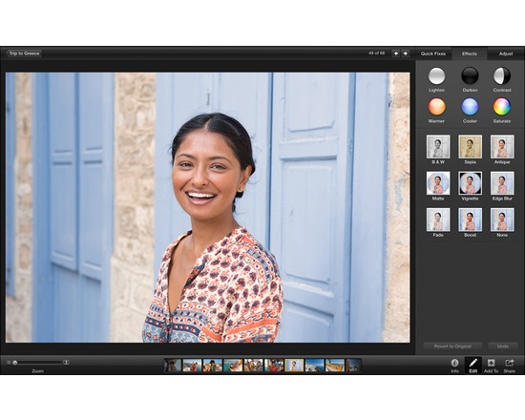Select the Sepia effect thumbnail
The image size is (525, 420).
coord(470,147)
